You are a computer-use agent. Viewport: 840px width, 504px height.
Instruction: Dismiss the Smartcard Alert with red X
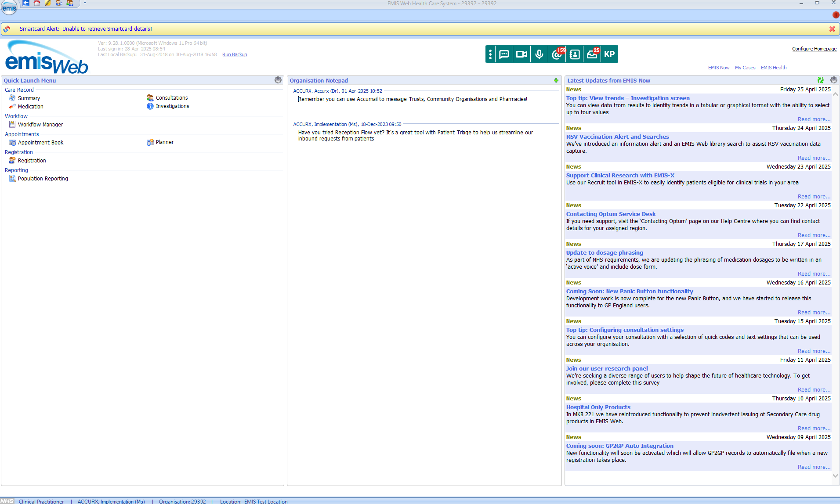[x=832, y=29]
